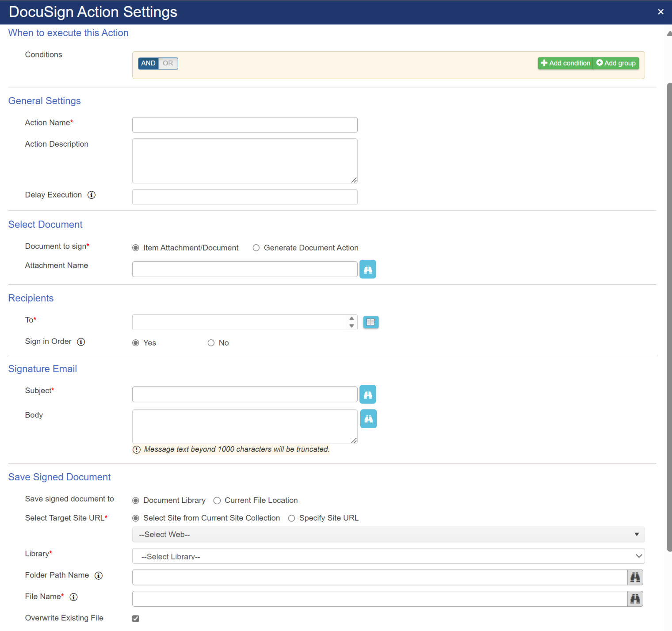Click 'Select Document' section heading
672x631 pixels.
[46, 224]
